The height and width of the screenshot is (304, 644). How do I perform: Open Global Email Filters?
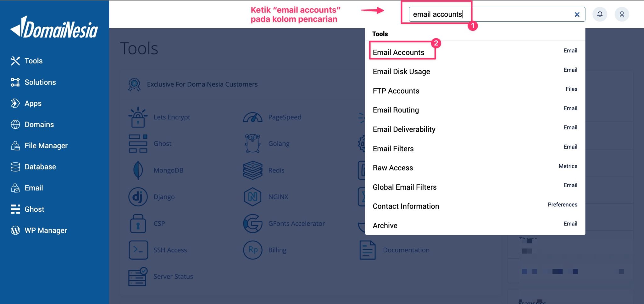(404, 187)
